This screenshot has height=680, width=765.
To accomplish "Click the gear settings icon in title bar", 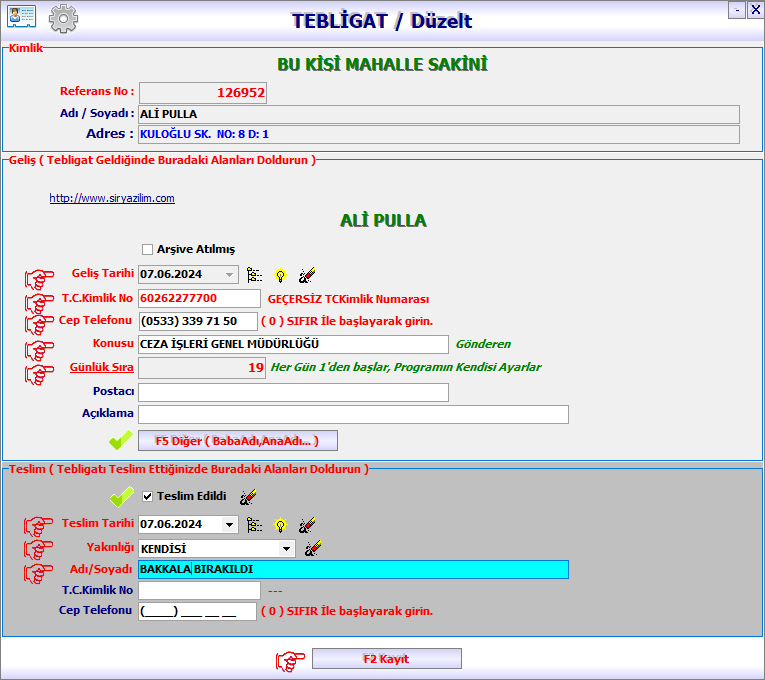I will [63, 18].
